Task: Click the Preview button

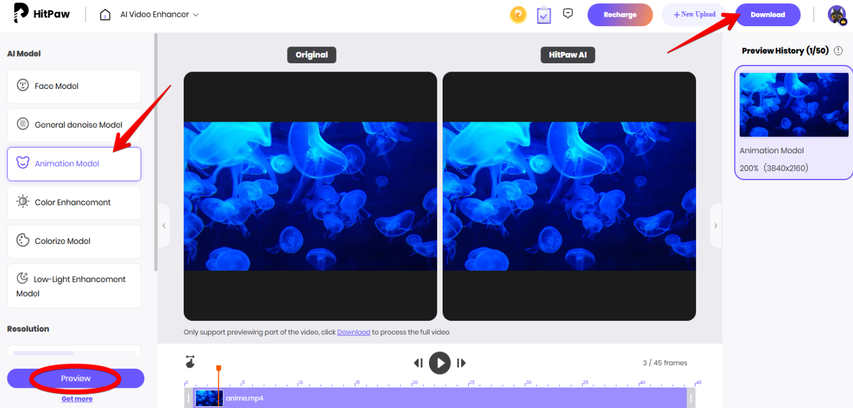Action: click(76, 378)
